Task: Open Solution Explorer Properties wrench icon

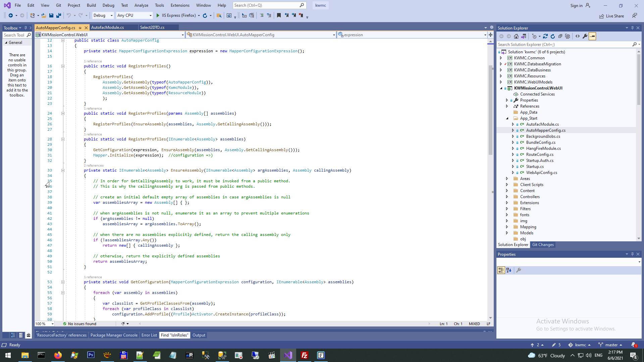Action: pyautogui.click(x=585, y=36)
